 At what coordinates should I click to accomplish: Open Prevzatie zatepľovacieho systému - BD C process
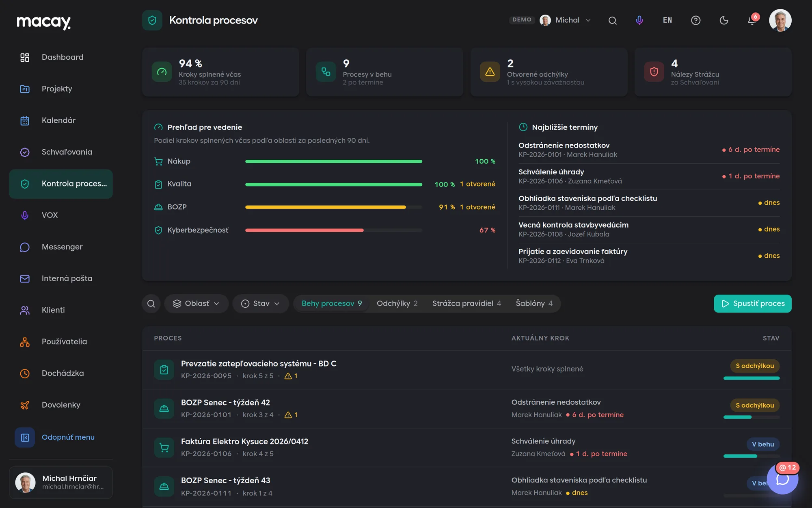[467, 370]
